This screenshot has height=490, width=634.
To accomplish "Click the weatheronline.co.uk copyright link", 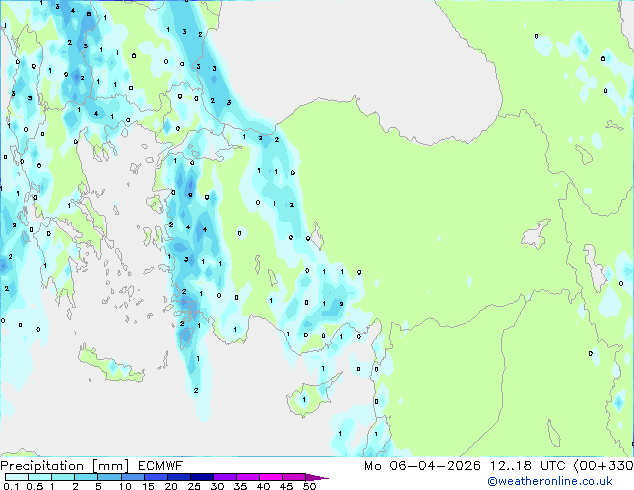I will 549,481.
